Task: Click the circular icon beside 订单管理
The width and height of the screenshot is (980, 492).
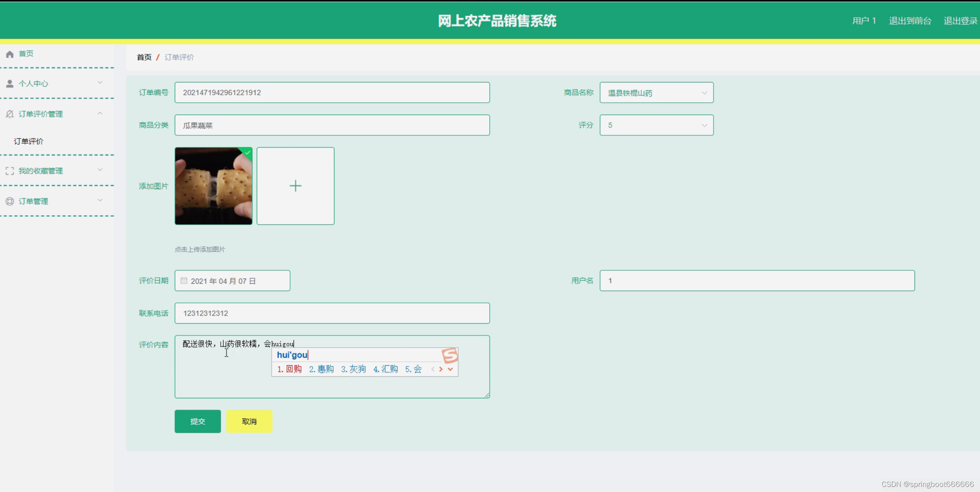Action: click(x=10, y=201)
